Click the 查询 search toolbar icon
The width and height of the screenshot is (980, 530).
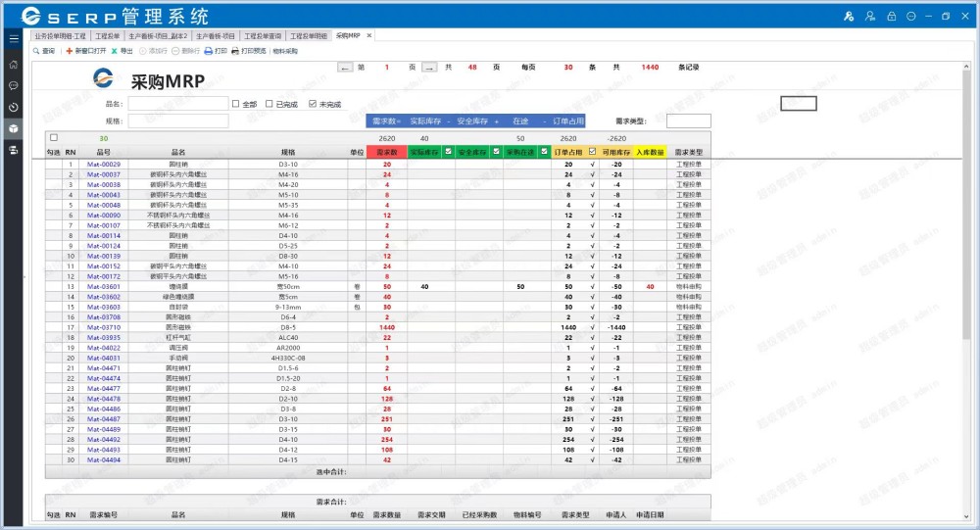tap(44, 50)
